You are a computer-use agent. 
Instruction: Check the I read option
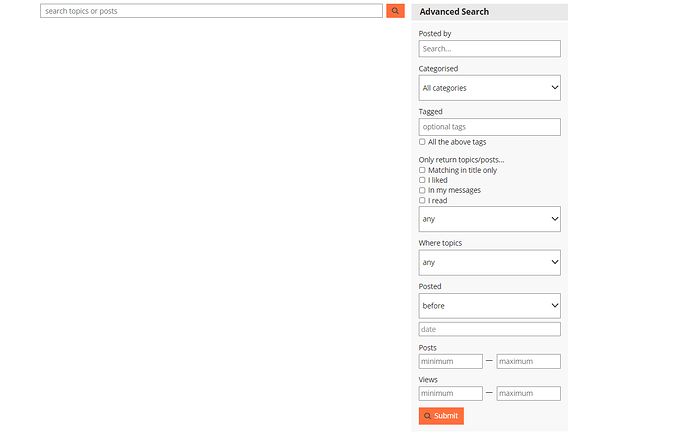tap(422, 200)
